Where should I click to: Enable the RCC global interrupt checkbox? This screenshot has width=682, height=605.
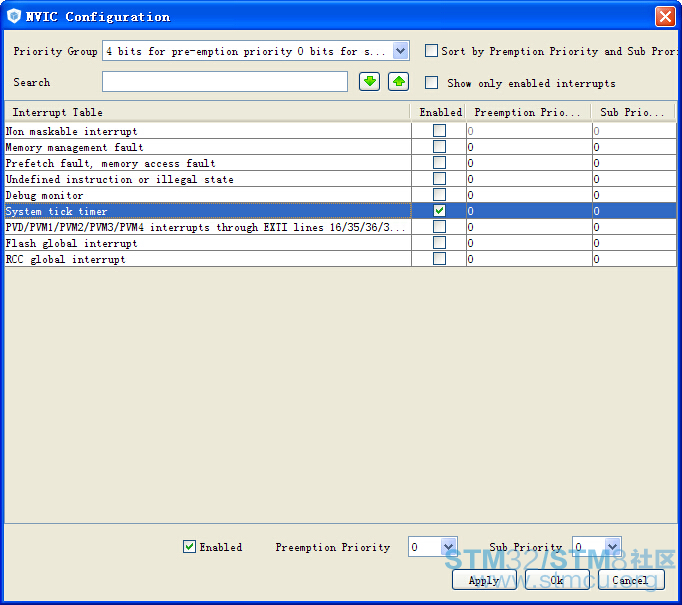439,259
